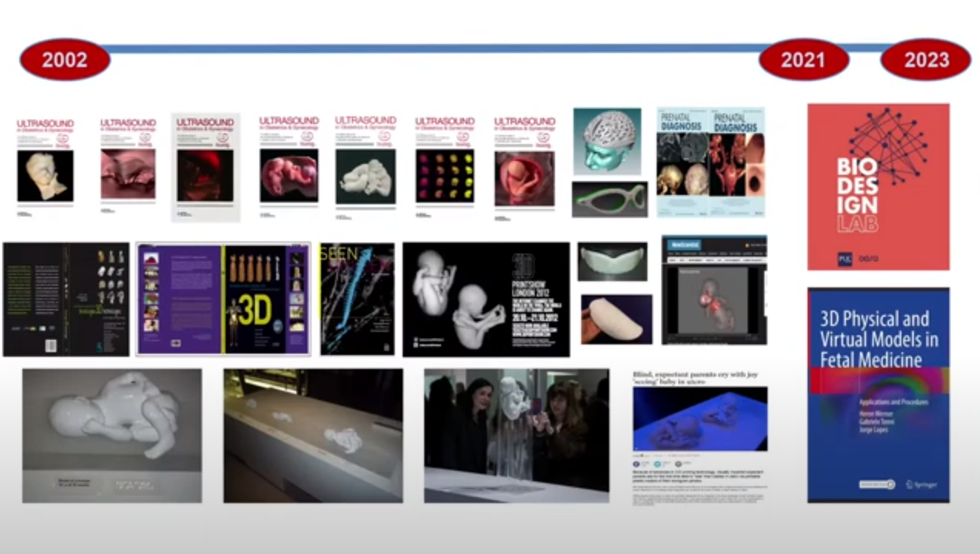Select the 2021 timeline marker
Image resolution: width=980 pixels, height=554 pixels.
point(803,59)
